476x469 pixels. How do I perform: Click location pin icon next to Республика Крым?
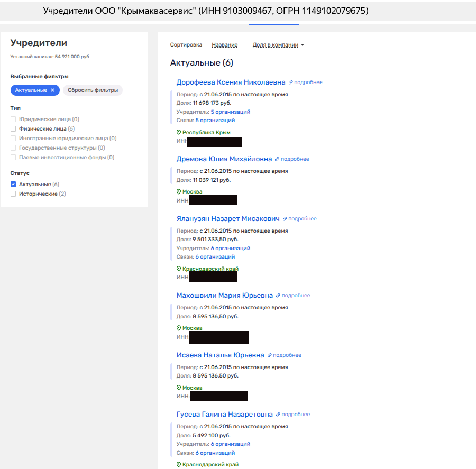tap(179, 133)
